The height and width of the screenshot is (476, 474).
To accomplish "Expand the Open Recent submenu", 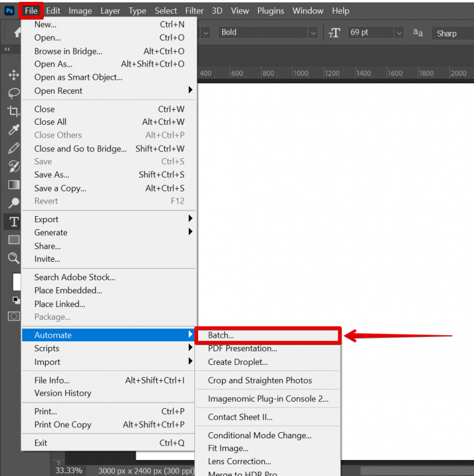I will pyautogui.click(x=190, y=91).
